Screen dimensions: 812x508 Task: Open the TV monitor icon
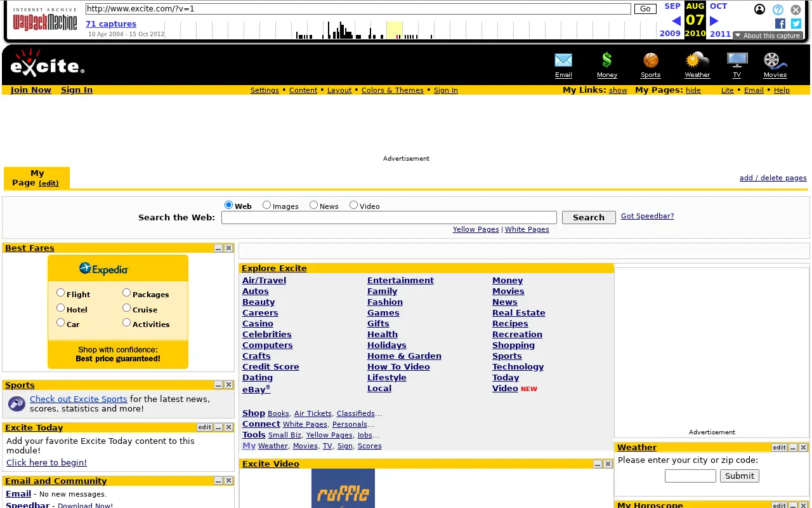737,60
